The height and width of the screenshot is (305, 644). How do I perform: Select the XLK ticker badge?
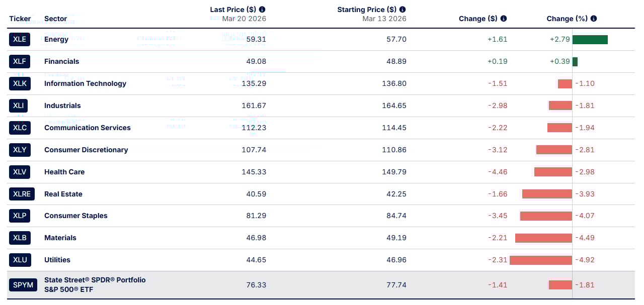coord(20,83)
